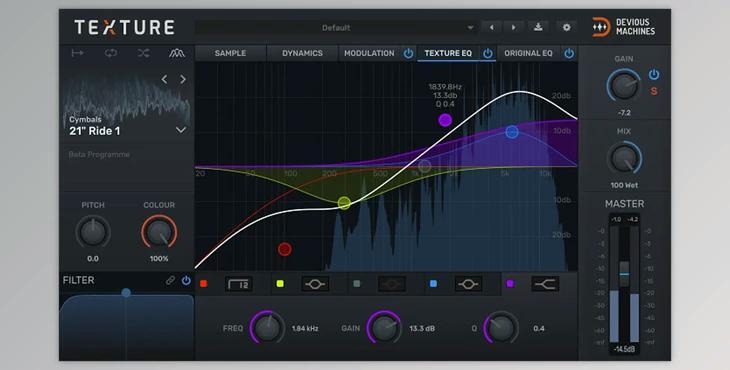Click the TEXTURE logo title
730x370 pixels.
point(124,27)
